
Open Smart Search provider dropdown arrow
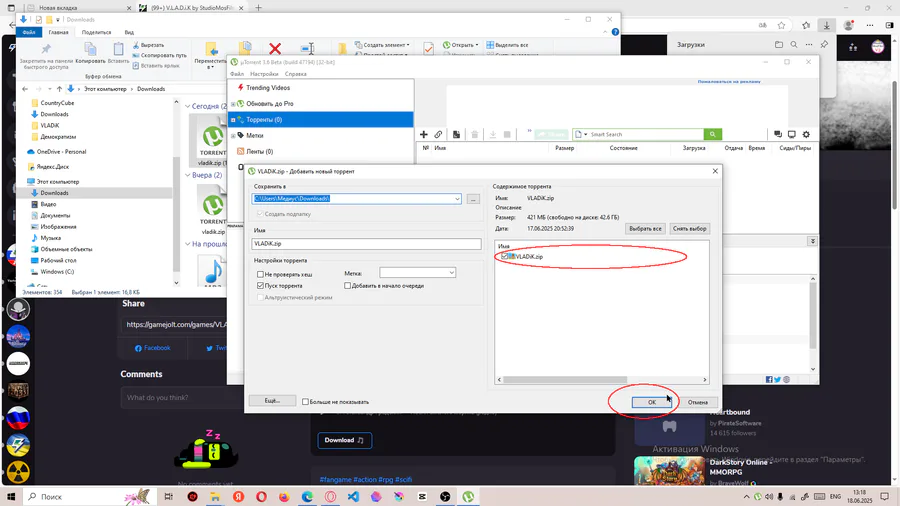click(585, 134)
